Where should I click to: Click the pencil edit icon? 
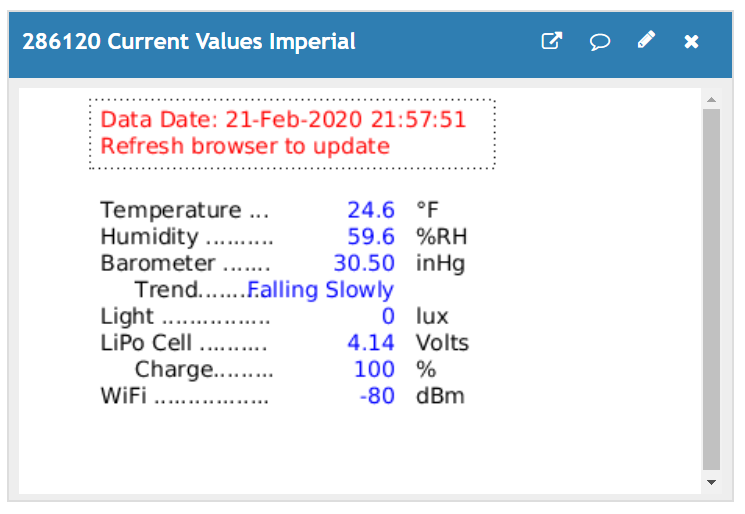tap(646, 41)
